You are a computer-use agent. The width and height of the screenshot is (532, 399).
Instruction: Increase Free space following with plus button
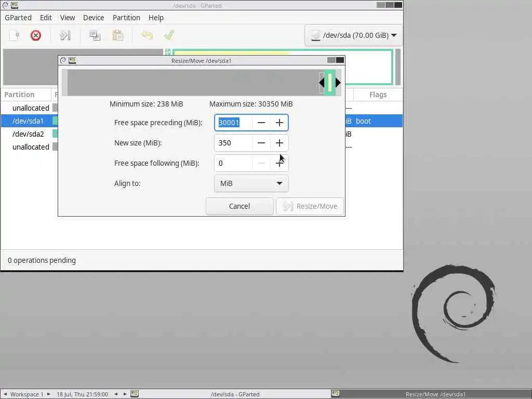click(x=279, y=164)
